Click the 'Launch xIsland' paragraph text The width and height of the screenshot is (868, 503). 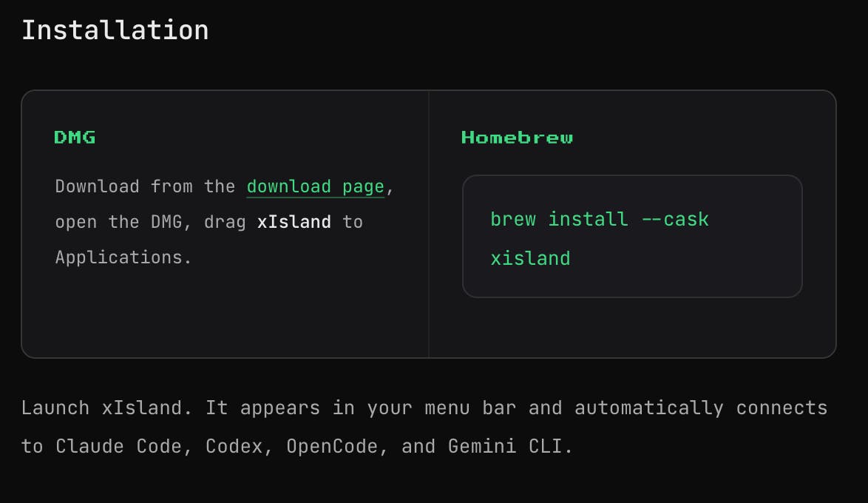click(x=424, y=427)
